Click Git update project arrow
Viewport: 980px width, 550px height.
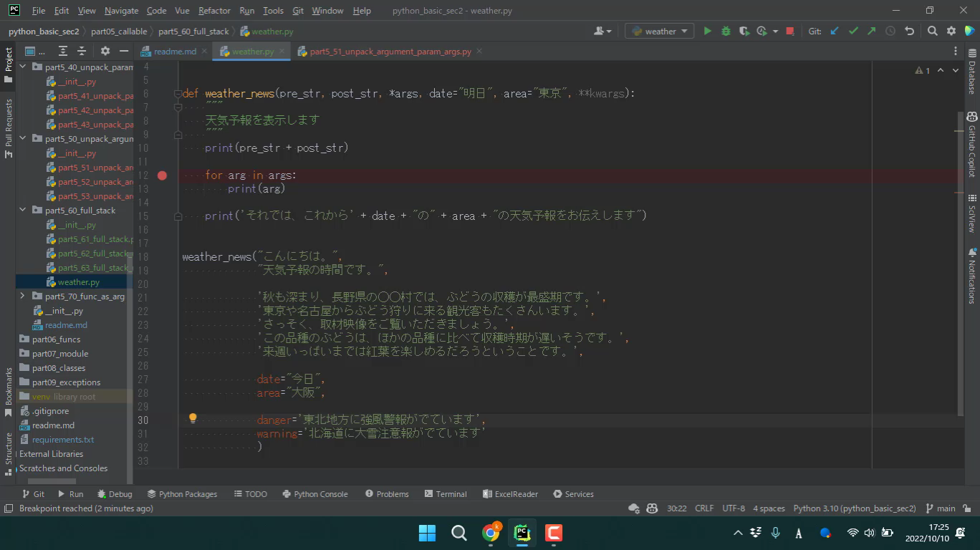coord(835,31)
